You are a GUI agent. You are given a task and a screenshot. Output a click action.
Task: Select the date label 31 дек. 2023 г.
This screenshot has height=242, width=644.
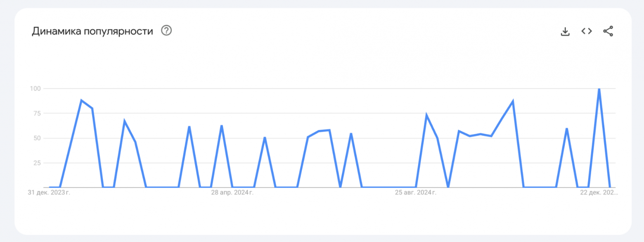pyautogui.click(x=48, y=192)
